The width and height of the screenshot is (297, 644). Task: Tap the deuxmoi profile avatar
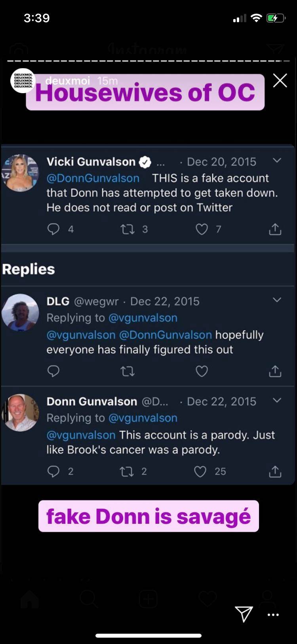(x=23, y=80)
